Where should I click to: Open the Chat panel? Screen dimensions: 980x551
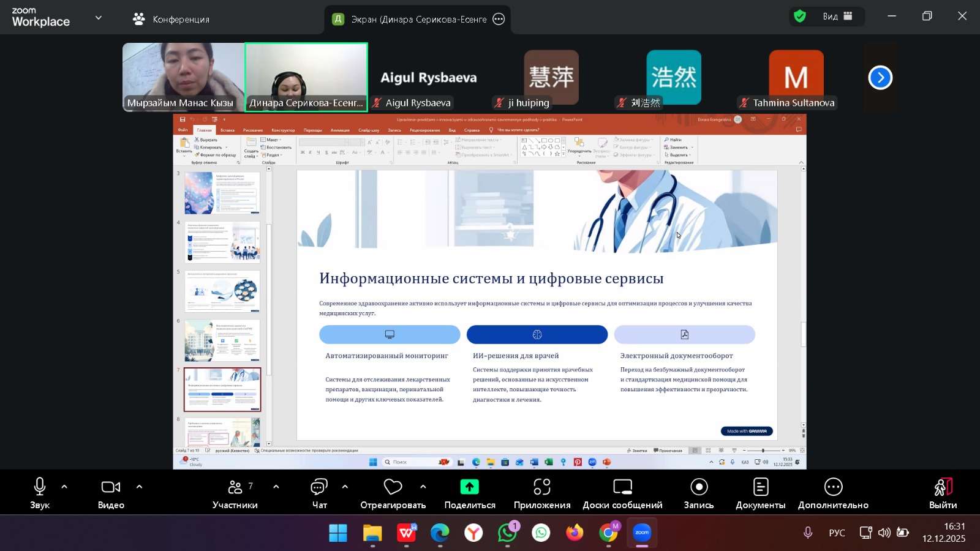coord(319,493)
